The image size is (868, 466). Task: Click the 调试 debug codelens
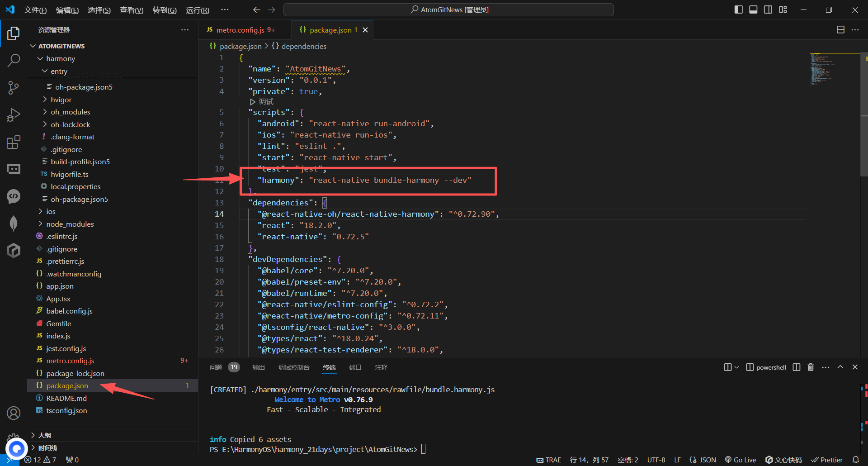click(x=262, y=102)
